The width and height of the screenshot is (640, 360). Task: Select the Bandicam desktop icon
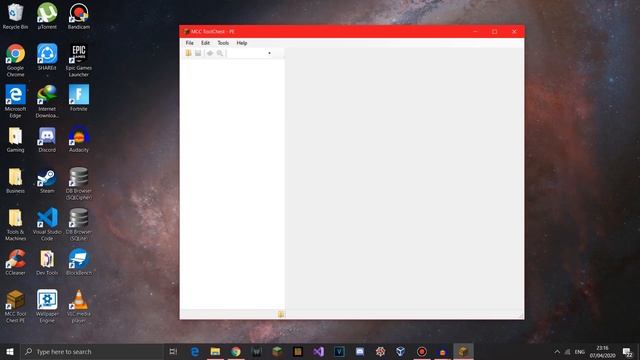tap(79, 16)
